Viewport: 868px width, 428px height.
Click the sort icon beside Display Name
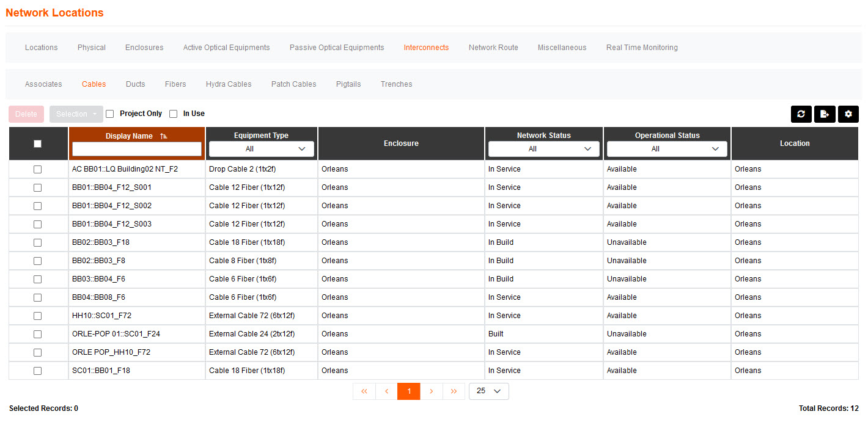tap(164, 136)
